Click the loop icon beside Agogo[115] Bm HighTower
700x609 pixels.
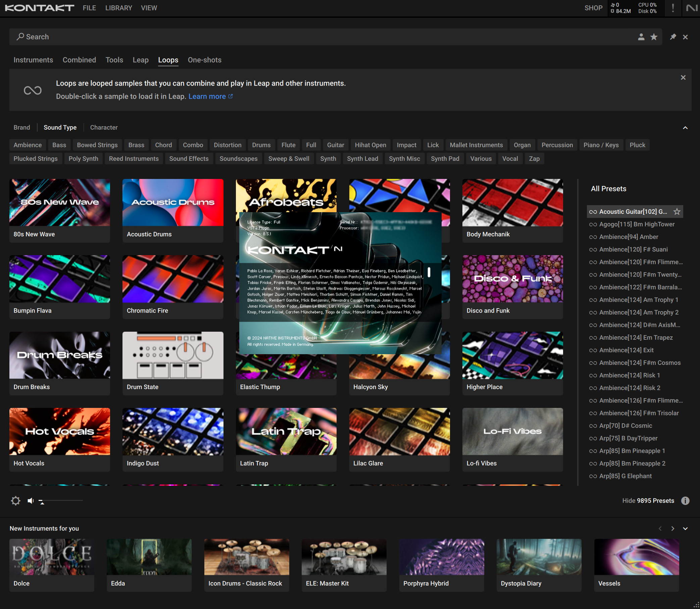tap(593, 224)
